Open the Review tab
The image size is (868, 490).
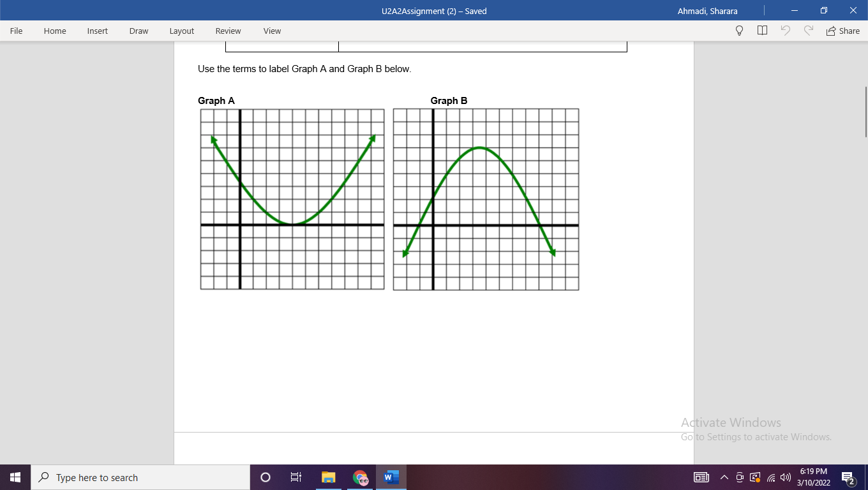(x=228, y=31)
